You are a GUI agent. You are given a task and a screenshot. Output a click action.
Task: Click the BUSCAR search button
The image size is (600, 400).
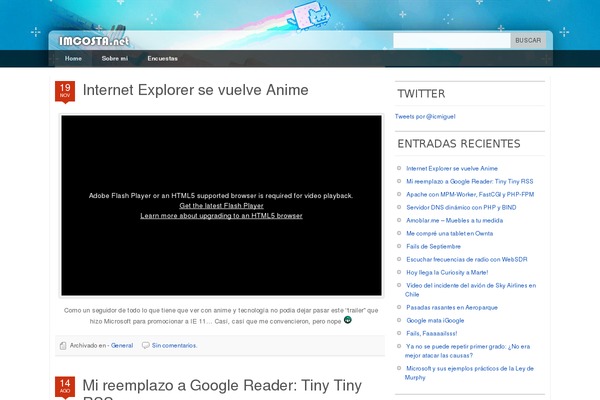tap(528, 41)
